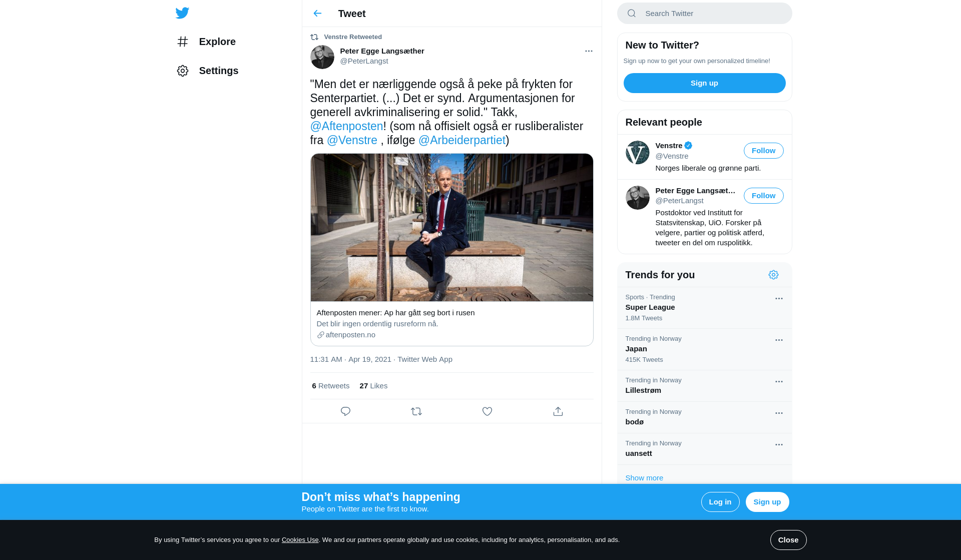Click Log in on the bottom banner
Viewport: 961px width, 560px height.
tap(720, 502)
